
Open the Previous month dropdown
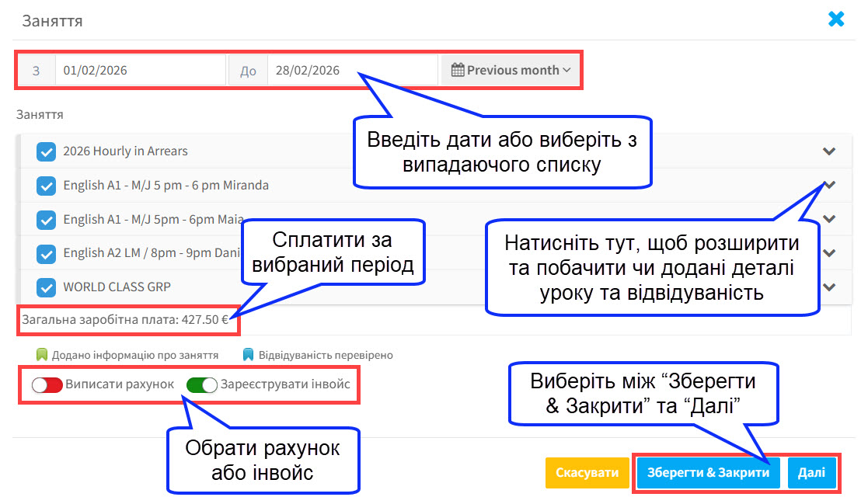[511, 70]
